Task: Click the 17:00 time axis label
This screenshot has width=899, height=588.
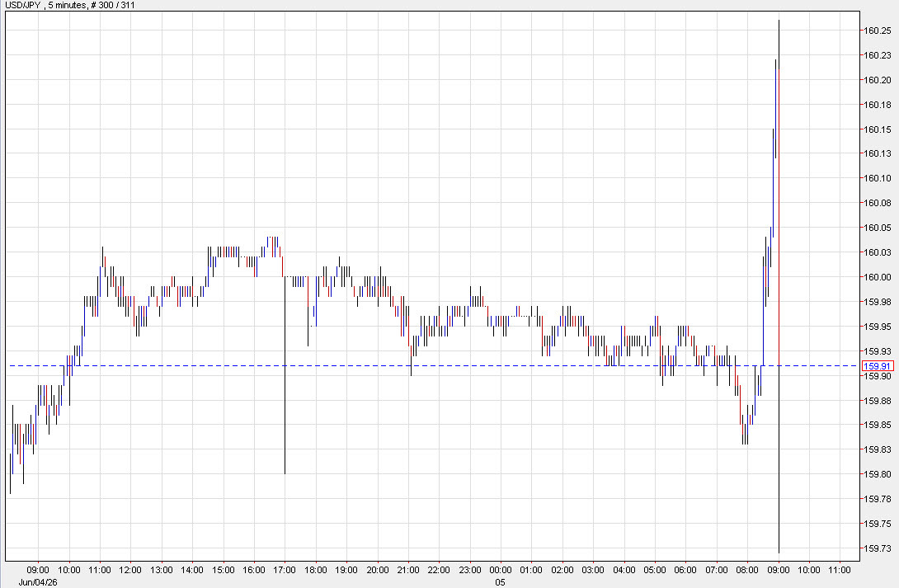Action: 285,570
